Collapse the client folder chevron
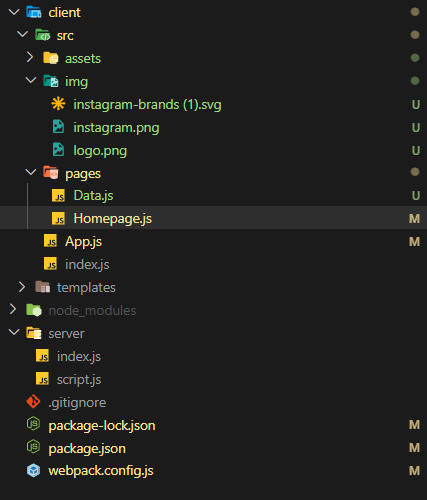Viewport: 427px width, 500px height. [x=14, y=12]
